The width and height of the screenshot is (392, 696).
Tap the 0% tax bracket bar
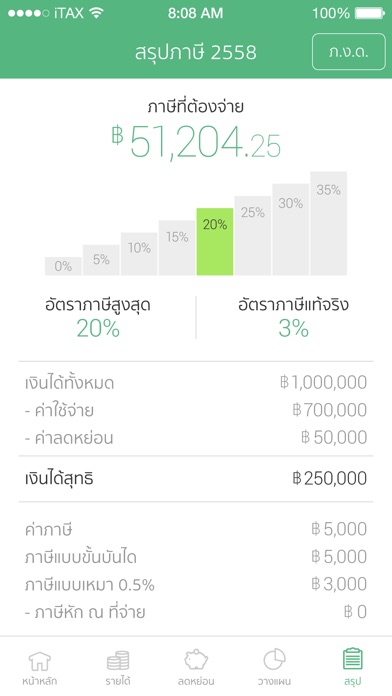pyautogui.click(x=63, y=266)
